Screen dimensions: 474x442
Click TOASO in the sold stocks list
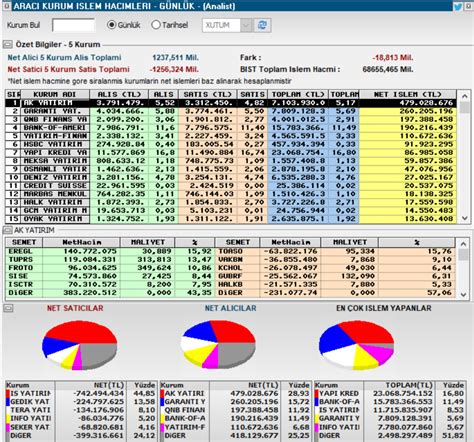coord(230,251)
